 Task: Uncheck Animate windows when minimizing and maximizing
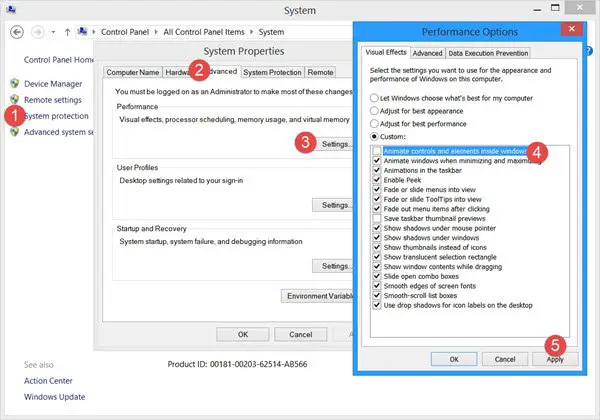pyautogui.click(x=377, y=161)
